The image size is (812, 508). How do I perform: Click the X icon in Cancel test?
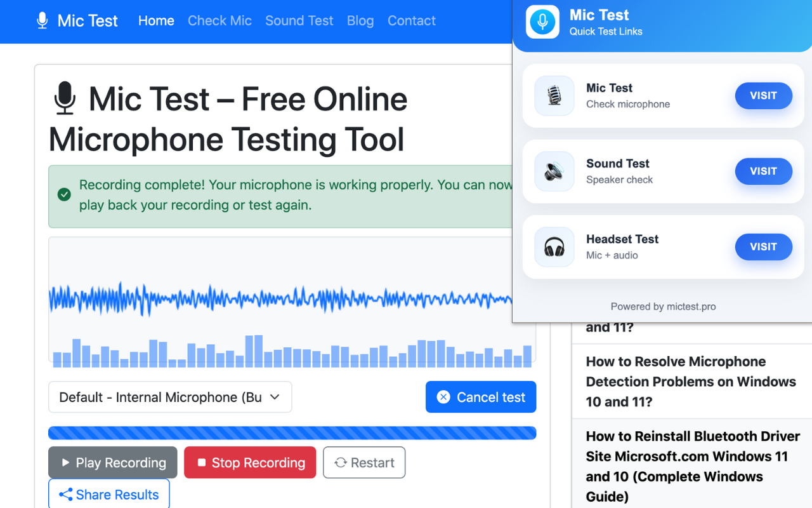[444, 397]
